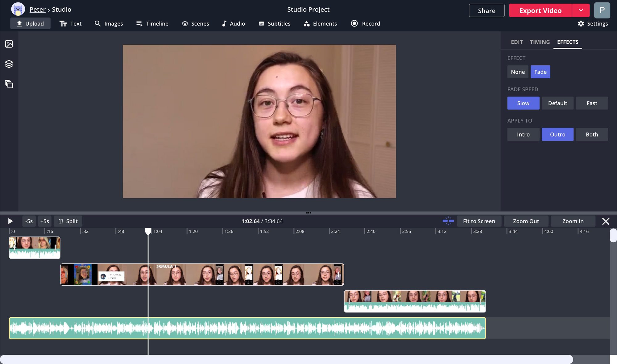Open the layers icon in left sidebar
This screenshot has height=364, width=617.
tap(9, 64)
